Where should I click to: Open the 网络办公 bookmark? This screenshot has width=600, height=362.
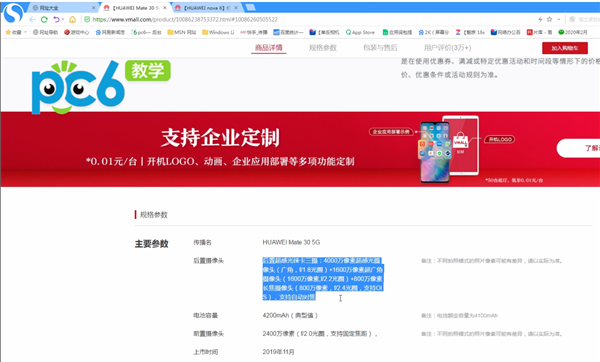point(505,32)
